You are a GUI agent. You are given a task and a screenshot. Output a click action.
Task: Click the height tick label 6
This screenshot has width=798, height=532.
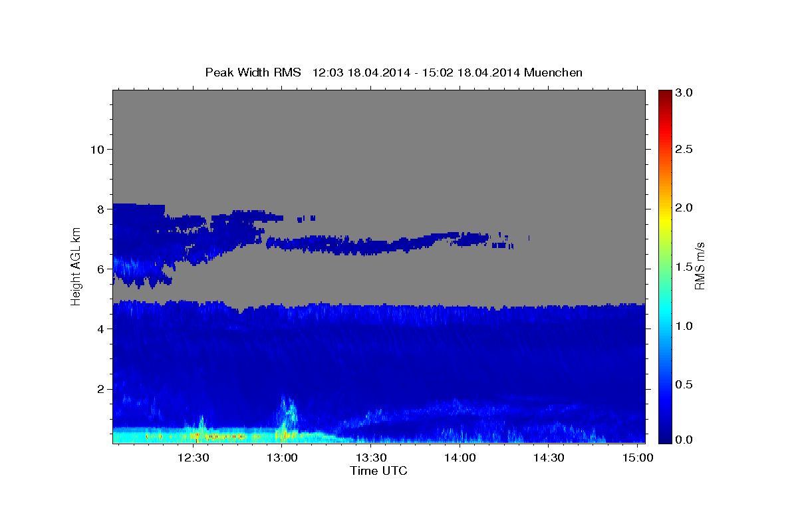click(100, 269)
